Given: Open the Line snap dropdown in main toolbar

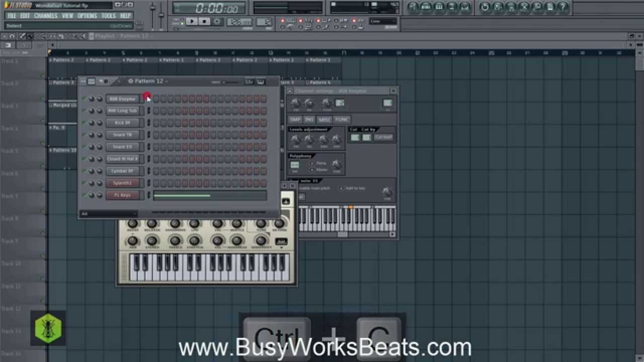Looking at the screenshot, I should (x=383, y=21).
